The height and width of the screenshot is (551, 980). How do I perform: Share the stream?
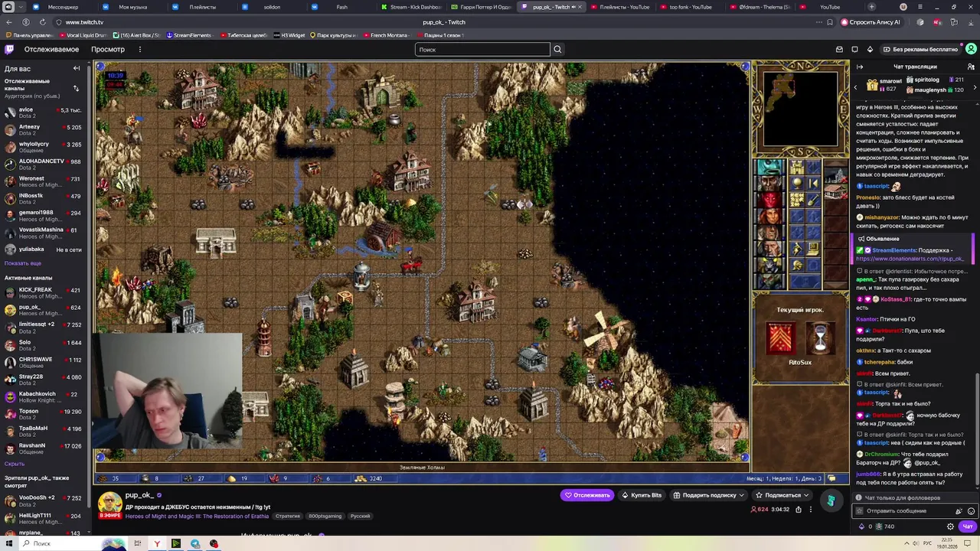point(798,509)
